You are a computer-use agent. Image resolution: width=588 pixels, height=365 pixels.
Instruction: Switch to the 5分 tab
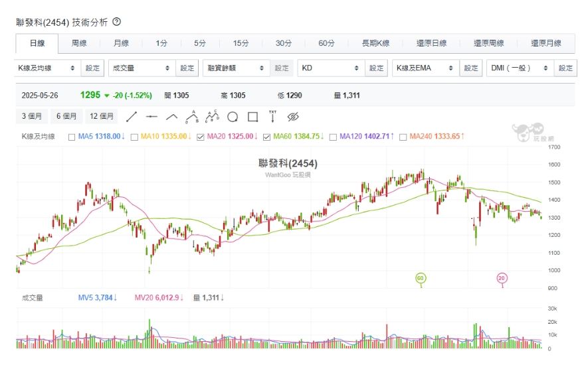coord(200,43)
